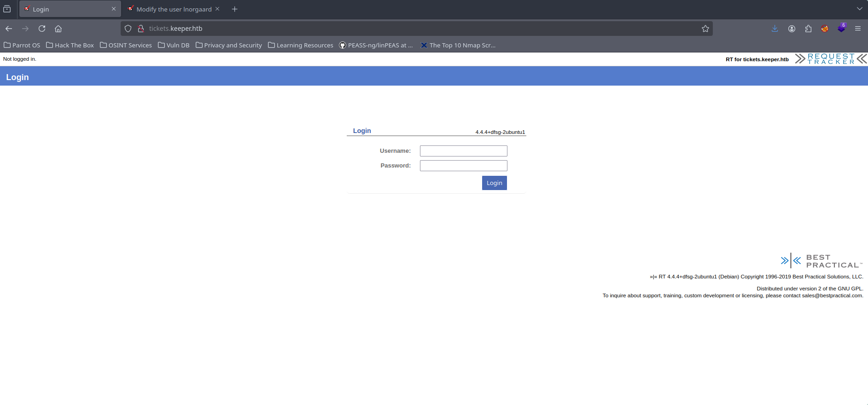This screenshot has height=405, width=868.
Task: Click the Best Practical logo
Action: (821, 261)
